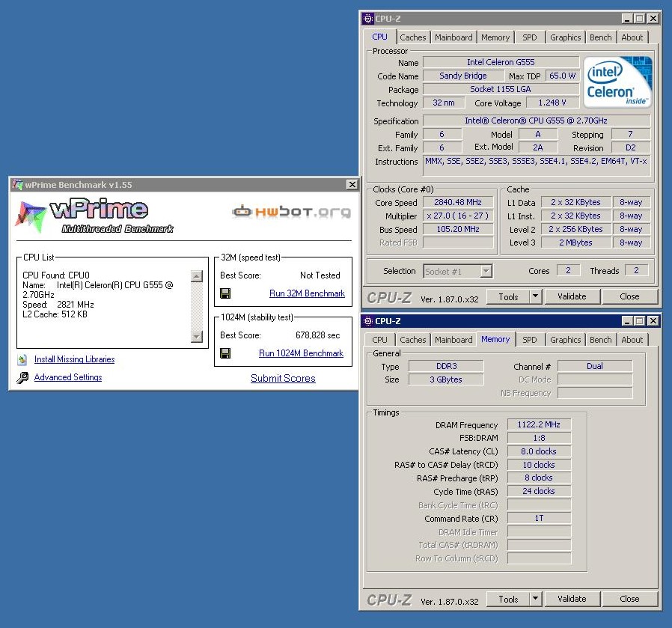The height and width of the screenshot is (628, 672).
Task: Click the Advanced Settings key icon
Action: [22, 377]
